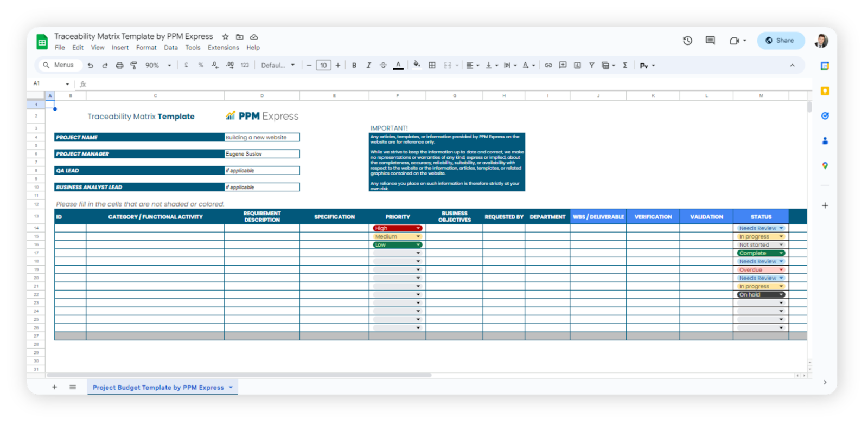868x425 pixels.
Task: Open the Format menu
Action: (x=146, y=48)
